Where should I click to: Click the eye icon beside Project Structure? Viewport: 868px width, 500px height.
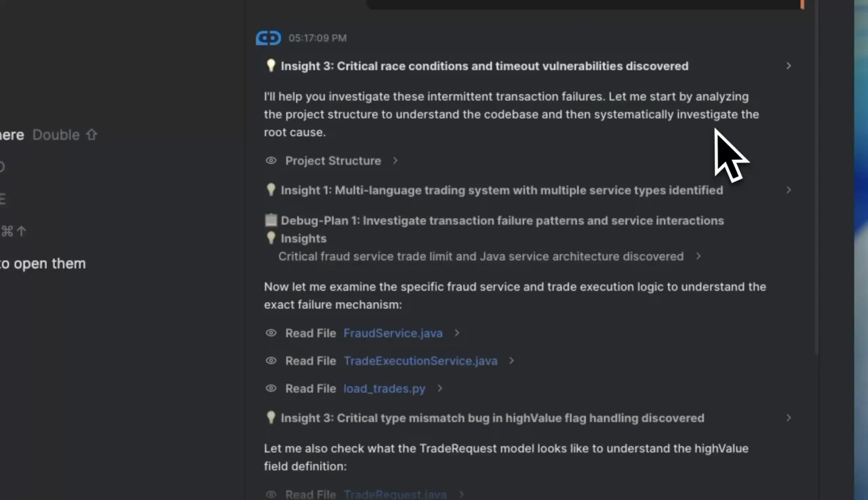tap(271, 161)
